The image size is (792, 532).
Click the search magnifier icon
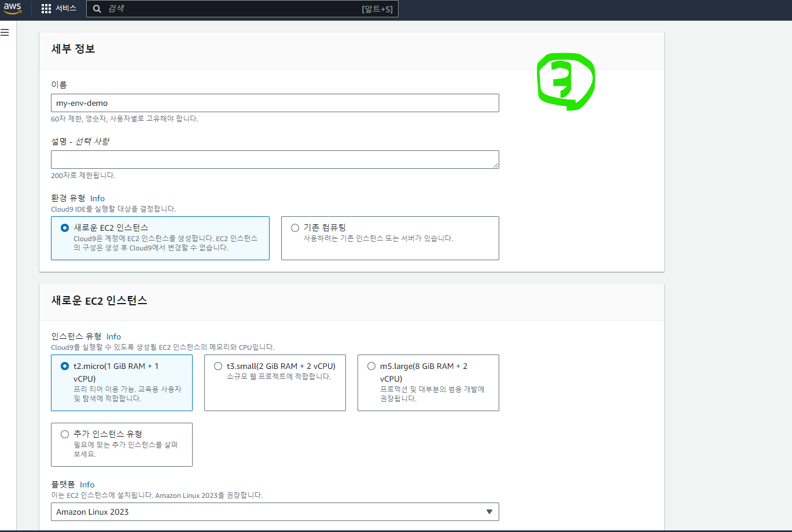97,9
